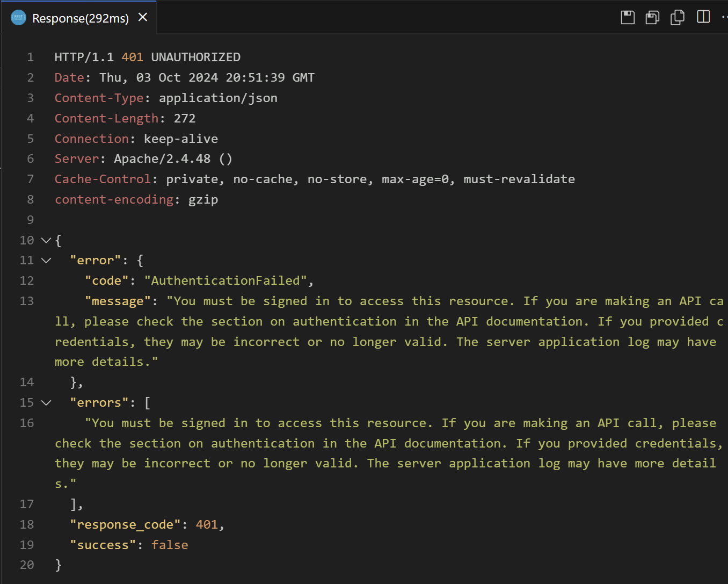Click the Content-Length header name

tap(107, 118)
